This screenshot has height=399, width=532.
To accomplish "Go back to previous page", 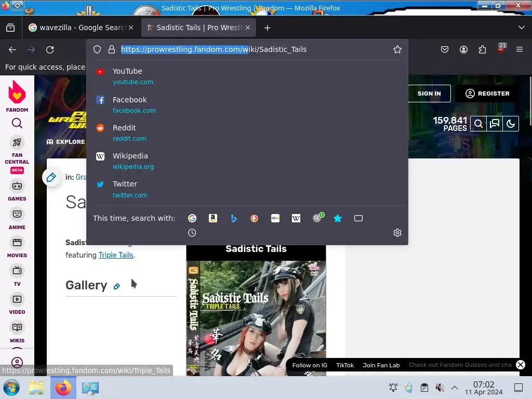I will tap(12, 50).
